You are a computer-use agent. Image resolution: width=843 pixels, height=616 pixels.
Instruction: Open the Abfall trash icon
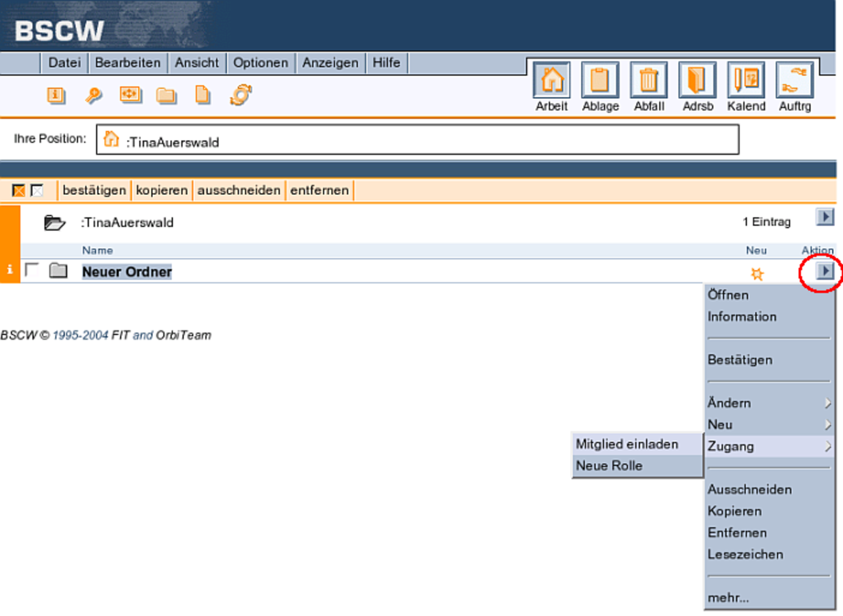tap(649, 81)
